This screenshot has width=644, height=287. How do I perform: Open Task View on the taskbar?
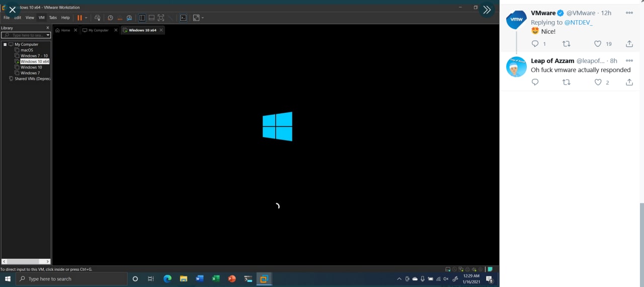pyautogui.click(x=151, y=279)
